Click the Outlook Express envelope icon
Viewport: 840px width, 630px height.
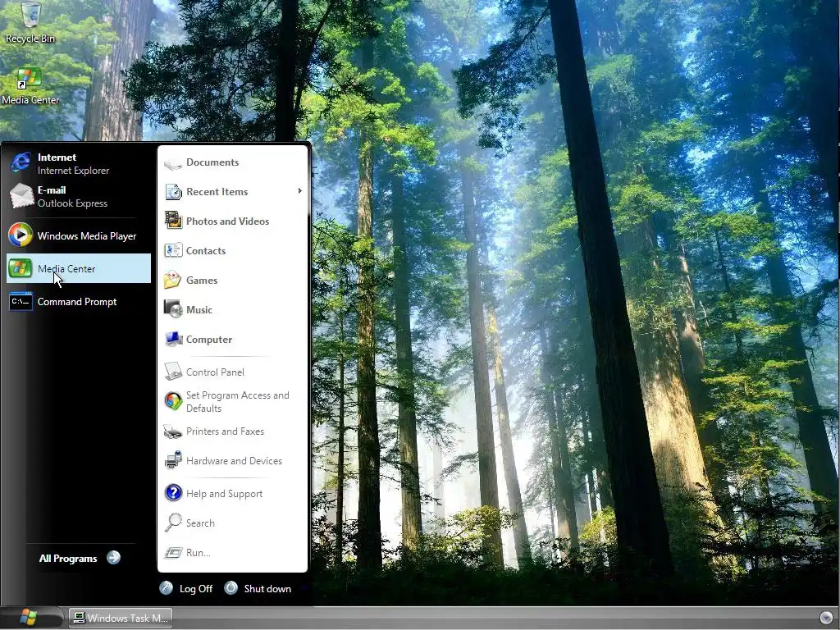click(21, 195)
